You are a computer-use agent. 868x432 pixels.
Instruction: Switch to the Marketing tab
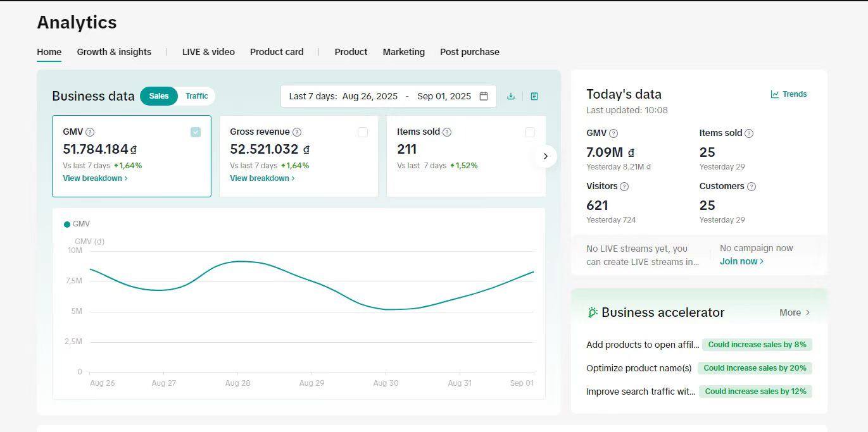coord(403,52)
